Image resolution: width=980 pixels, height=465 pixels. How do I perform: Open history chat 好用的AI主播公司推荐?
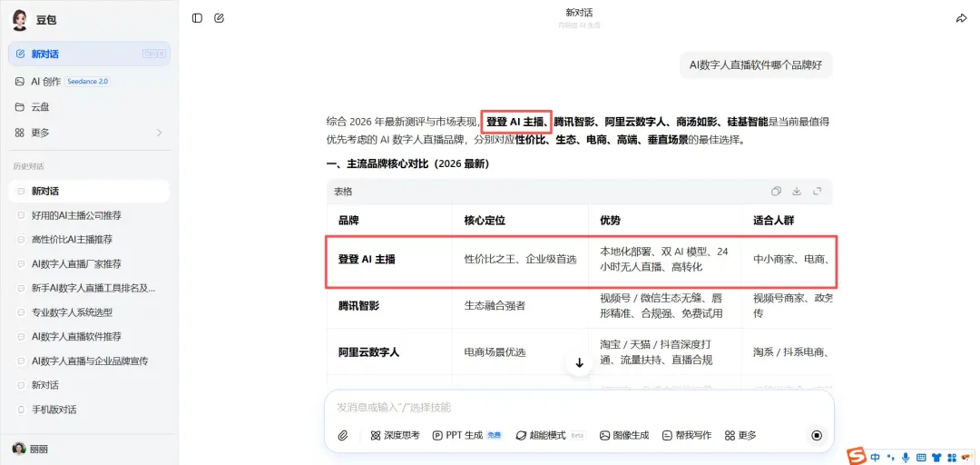click(x=89, y=215)
